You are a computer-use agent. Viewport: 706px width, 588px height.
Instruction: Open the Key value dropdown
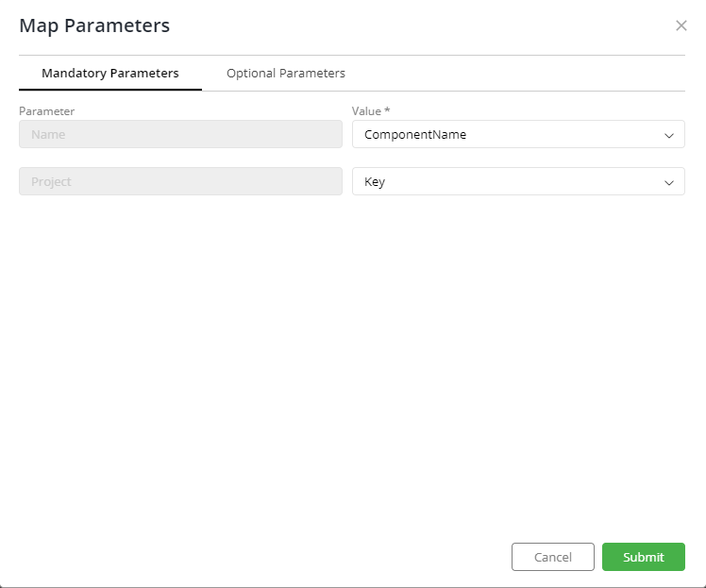click(518, 181)
